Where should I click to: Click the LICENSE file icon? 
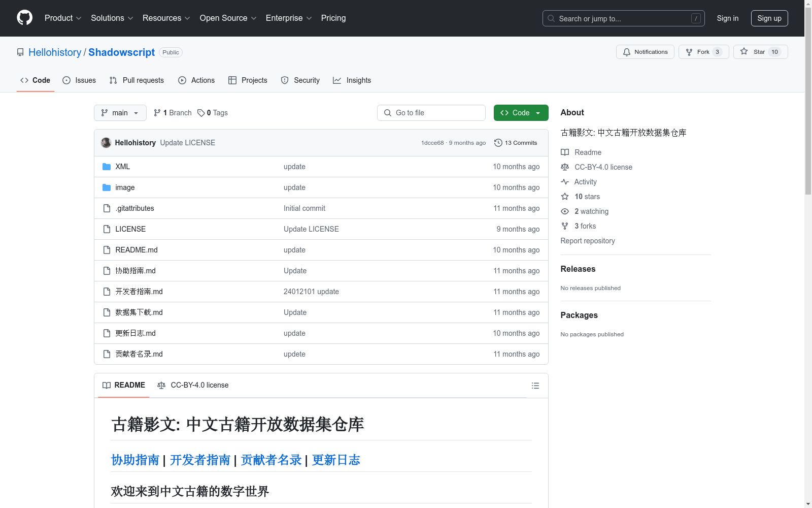tap(107, 229)
